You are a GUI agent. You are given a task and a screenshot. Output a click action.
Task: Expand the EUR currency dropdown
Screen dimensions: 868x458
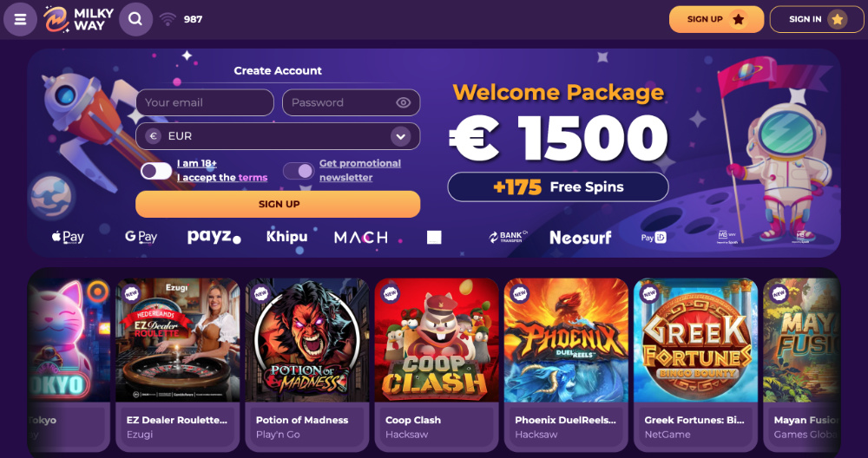tap(399, 136)
